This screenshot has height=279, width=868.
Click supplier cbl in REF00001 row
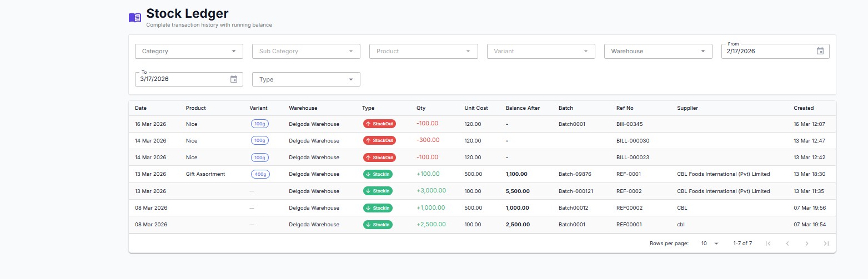[x=681, y=225]
